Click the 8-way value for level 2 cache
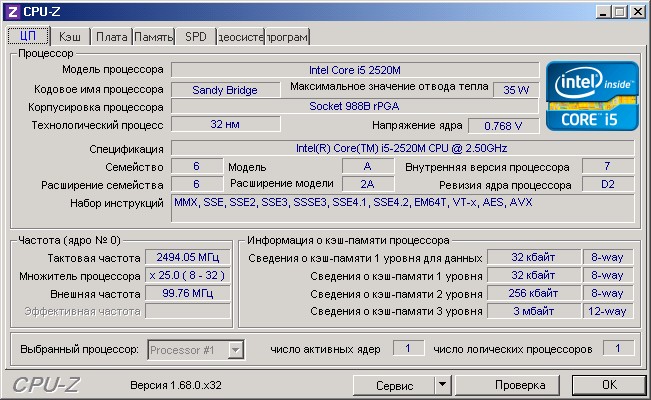Screen dimensions: 651x400 tap(608, 293)
